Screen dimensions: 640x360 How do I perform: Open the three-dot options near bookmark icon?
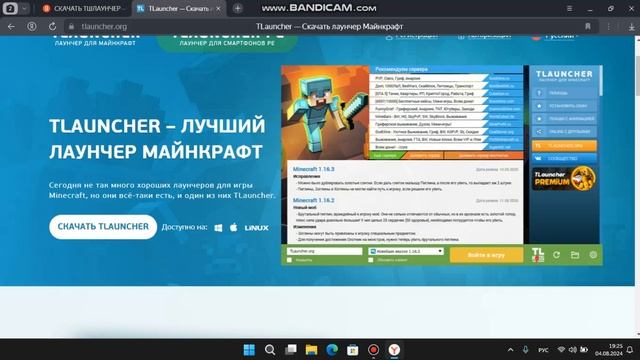pos(609,27)
